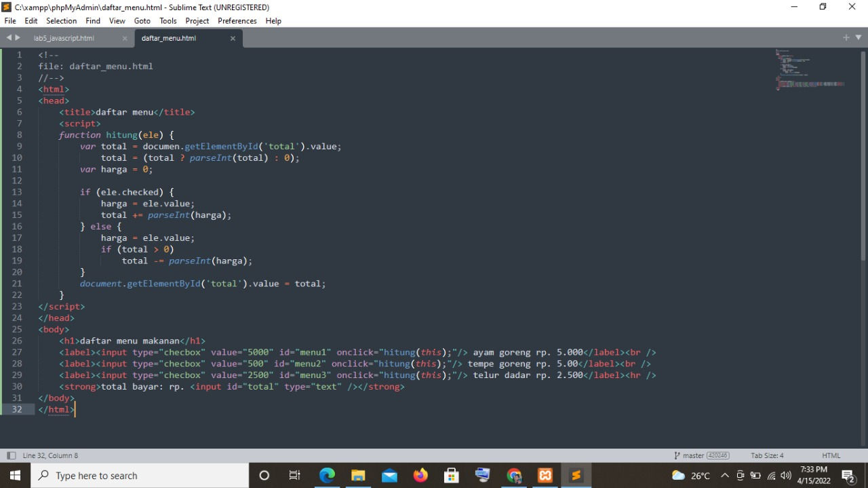This screenshot has width=868, height=488.
Task: Click the minimap to jump in the file
Action: click(x=807, y=68)
